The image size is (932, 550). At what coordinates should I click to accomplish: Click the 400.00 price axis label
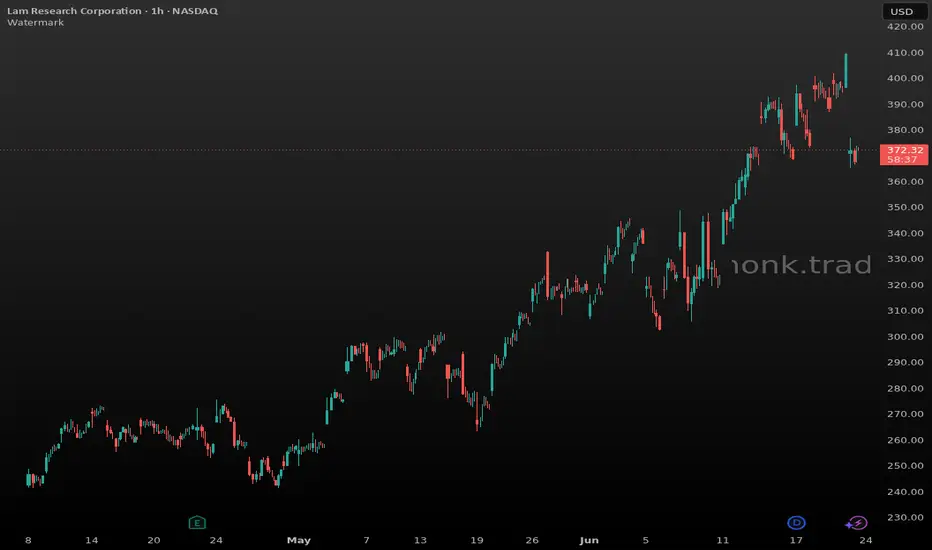pyautogui.click(x=905, y=78)
